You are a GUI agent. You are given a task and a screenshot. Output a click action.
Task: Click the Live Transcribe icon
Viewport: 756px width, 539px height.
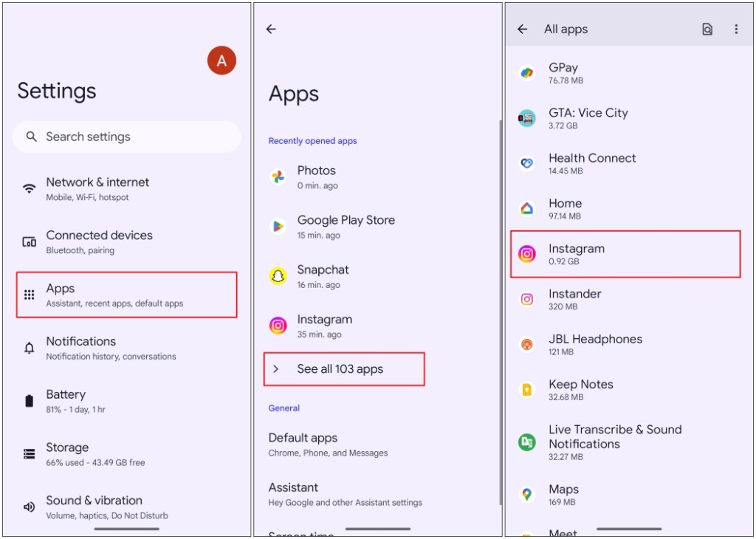click(527, 442)
